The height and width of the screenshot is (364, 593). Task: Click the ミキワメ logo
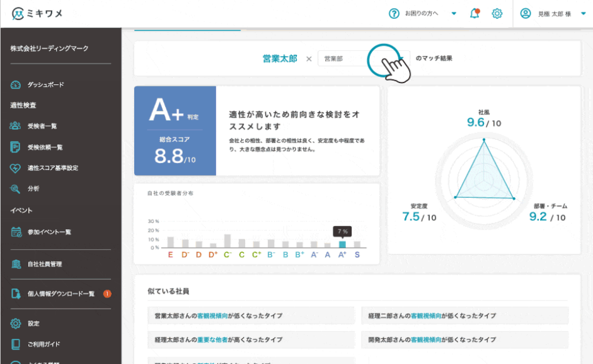(x=38, y=13)
